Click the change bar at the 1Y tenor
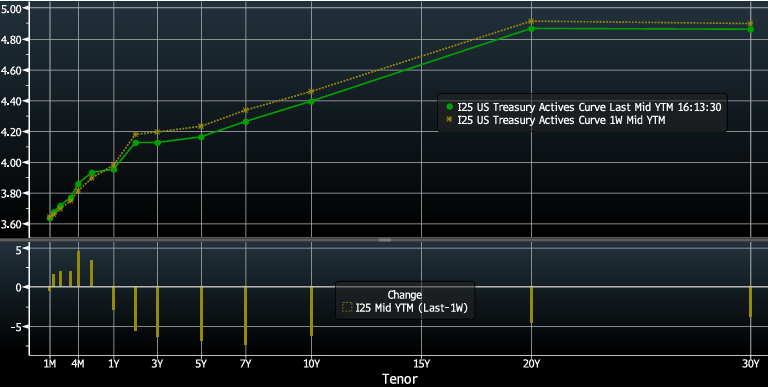This screenshot has width=768, height=388. point(114,298)
